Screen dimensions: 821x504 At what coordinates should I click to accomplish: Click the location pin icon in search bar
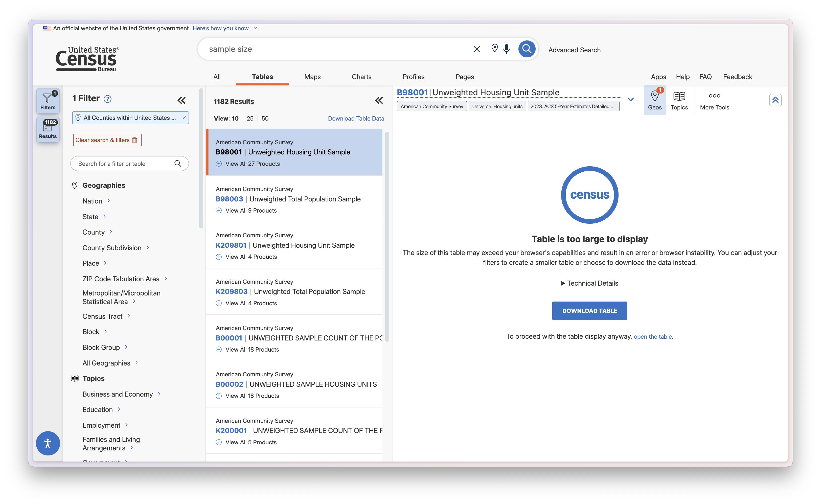point(495,48)
